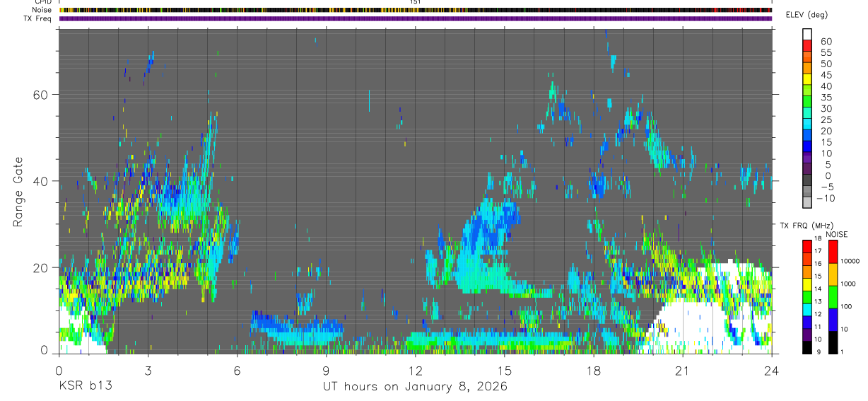Select hour 12 on the UT axis
Image resolution: width=868 pixels, height=401 pixels.
click(x=415, y=370)
